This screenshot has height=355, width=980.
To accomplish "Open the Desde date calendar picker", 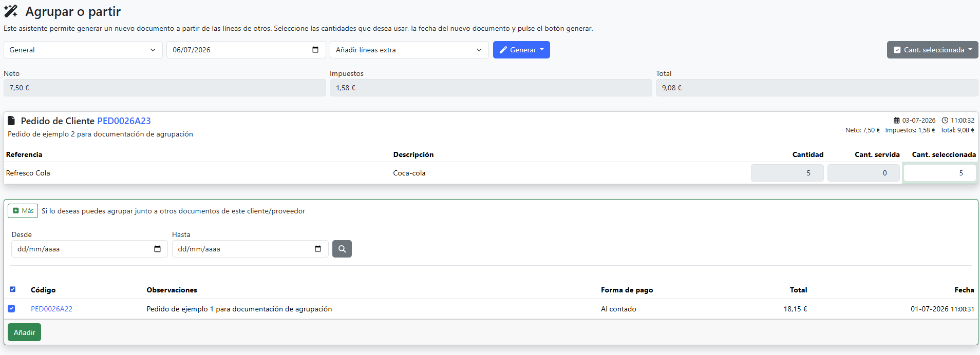I will click(157, 249).
